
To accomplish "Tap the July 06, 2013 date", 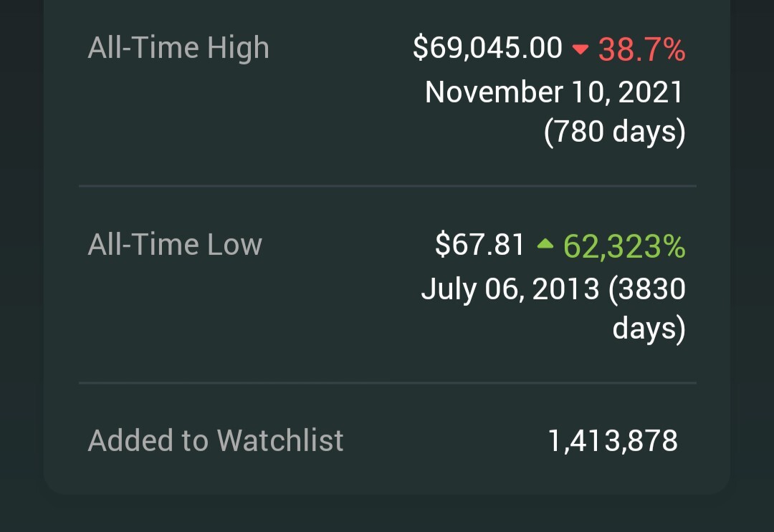I will [510, 289].
